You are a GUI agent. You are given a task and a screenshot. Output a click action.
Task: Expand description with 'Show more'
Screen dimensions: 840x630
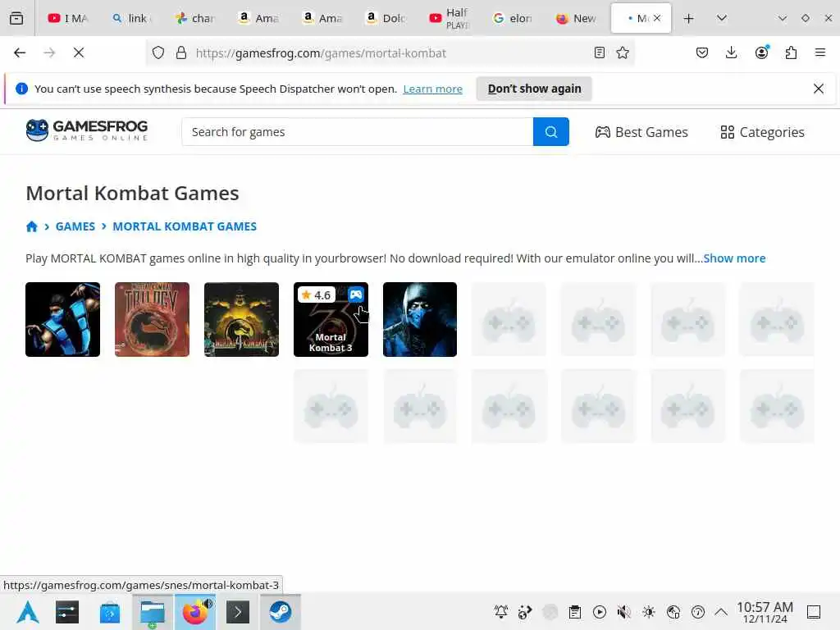pos(734,258)
